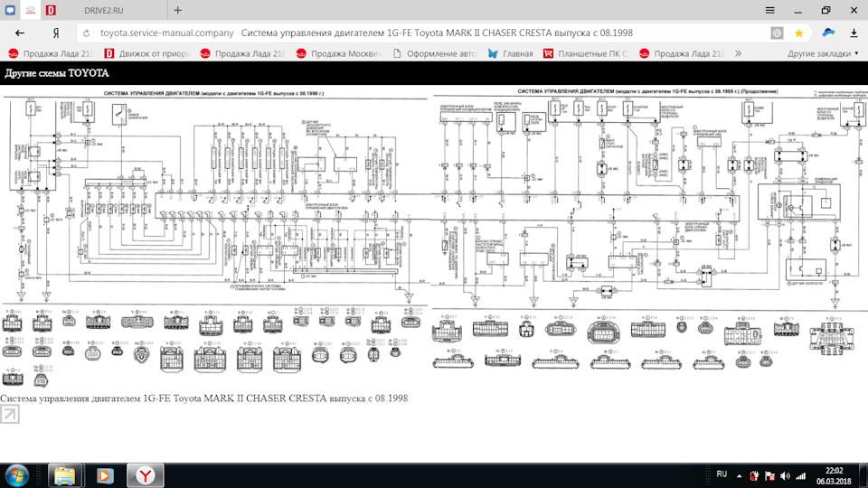Click the Yandex Browser taskbar icon
This screenshot has width=868, height=488.
pyautogui.click(x=146, y=476)
